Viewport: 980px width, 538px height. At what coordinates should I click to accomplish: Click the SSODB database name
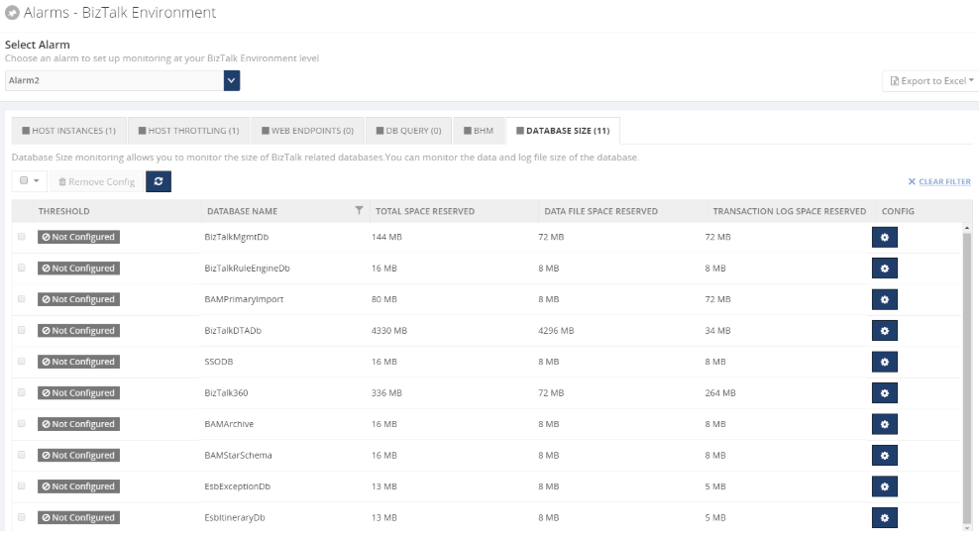tap(219, 362)
